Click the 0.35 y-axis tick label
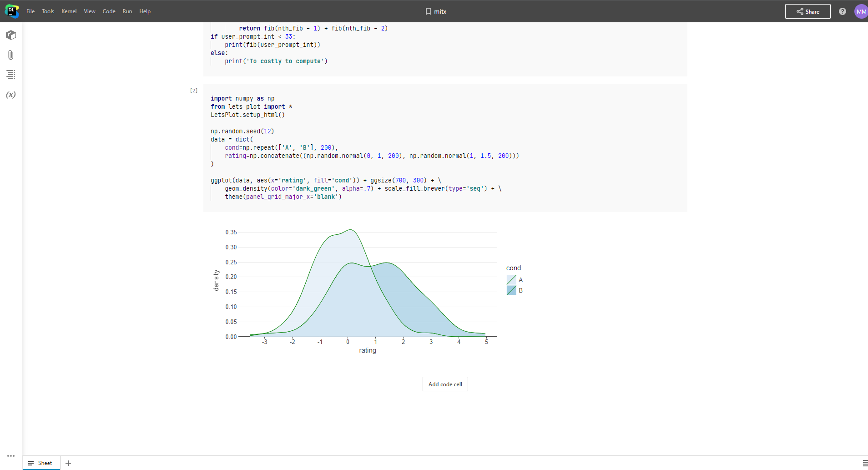 click(231, 232)
